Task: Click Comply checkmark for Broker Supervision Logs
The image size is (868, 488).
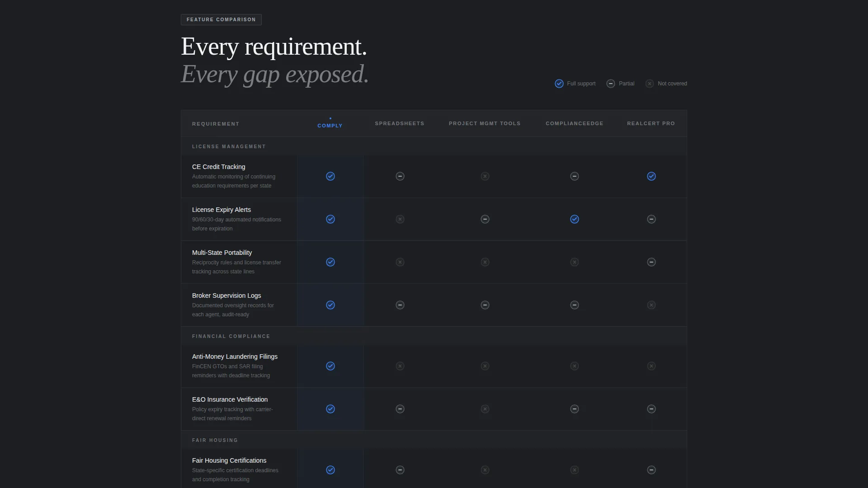Action: 330,305
